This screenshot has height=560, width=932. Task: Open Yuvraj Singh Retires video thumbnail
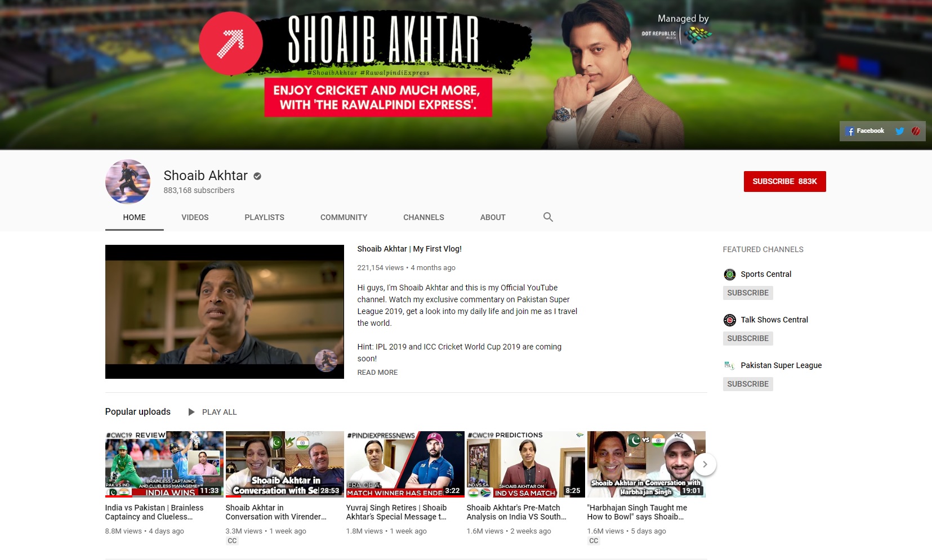pyautogui.click(x=405, y=464)
